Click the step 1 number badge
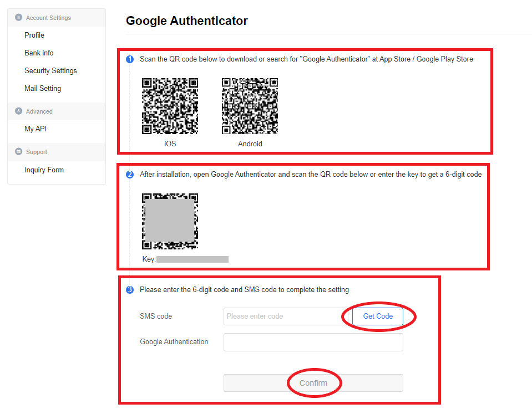This screenshot has width=532, height=414. point(130,59)
